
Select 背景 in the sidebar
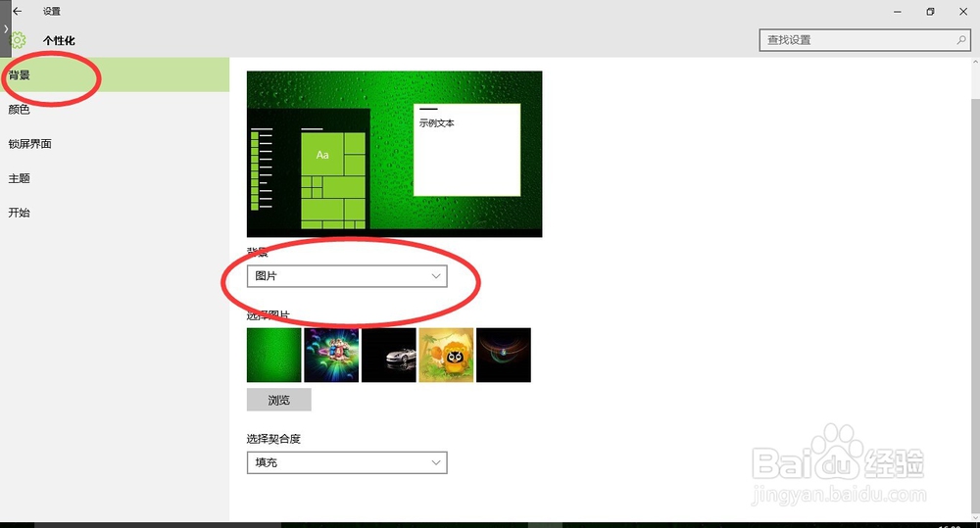click(115, 75)
